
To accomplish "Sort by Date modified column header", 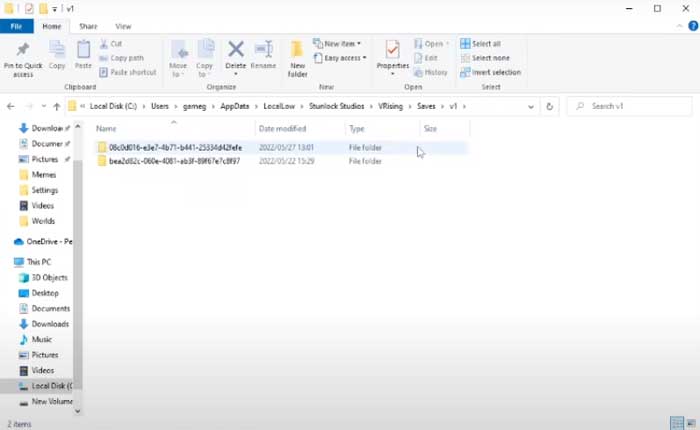I will (x=282, y=129).
